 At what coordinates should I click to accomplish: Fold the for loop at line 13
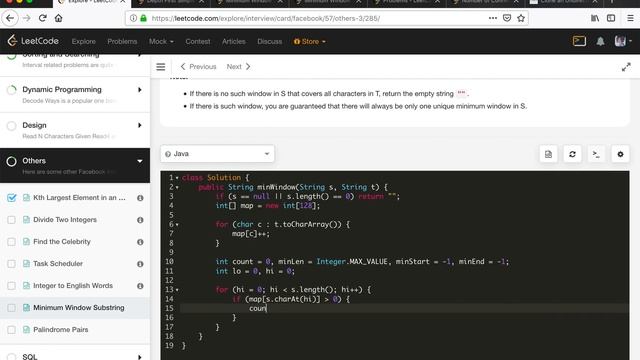[177, 290]
